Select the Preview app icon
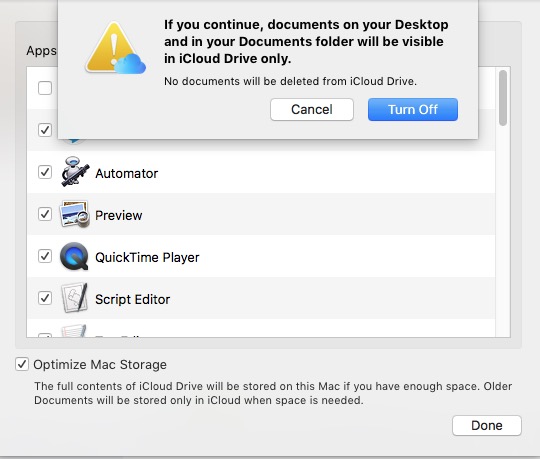This screenshot has height=459, width=540. click(x=75, y=214)
